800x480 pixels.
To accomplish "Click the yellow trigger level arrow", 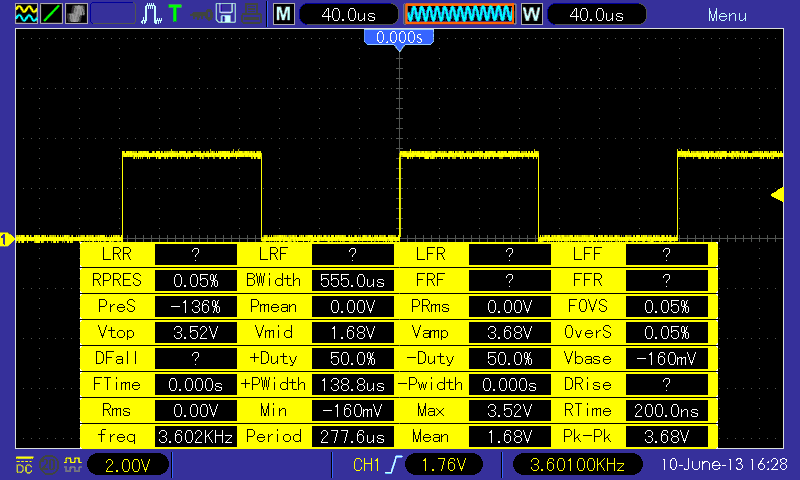I will coord(777,194).
